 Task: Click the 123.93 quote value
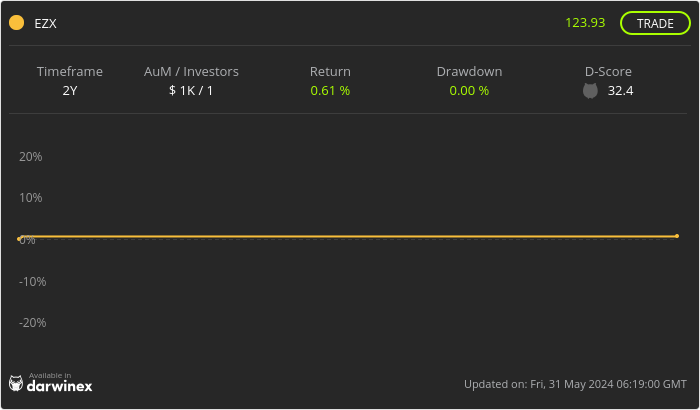(585, 22)
